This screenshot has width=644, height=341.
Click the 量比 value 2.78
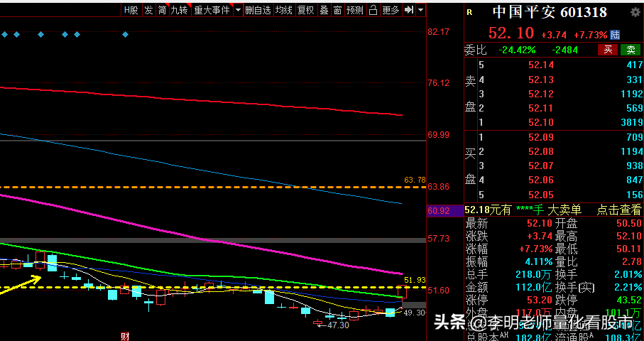click(x=632, y=261)
